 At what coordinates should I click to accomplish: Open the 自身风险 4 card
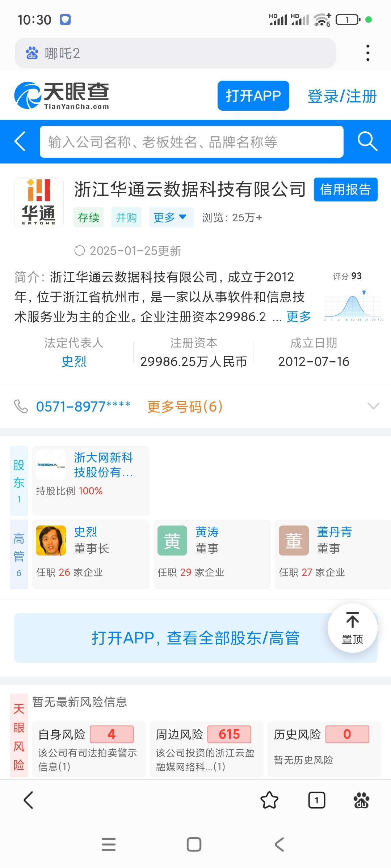click(89, 749)
